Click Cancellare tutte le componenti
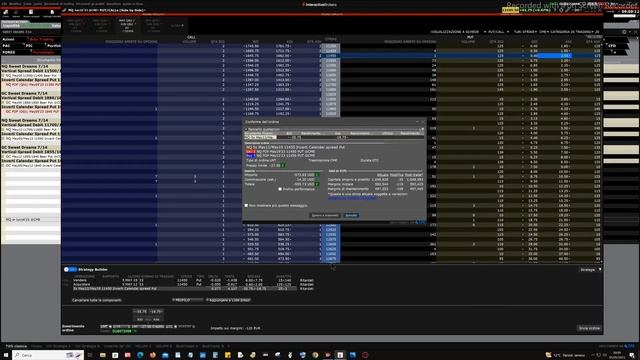The height and width of the screenshot is (360, 640). [x=97, y=300]
